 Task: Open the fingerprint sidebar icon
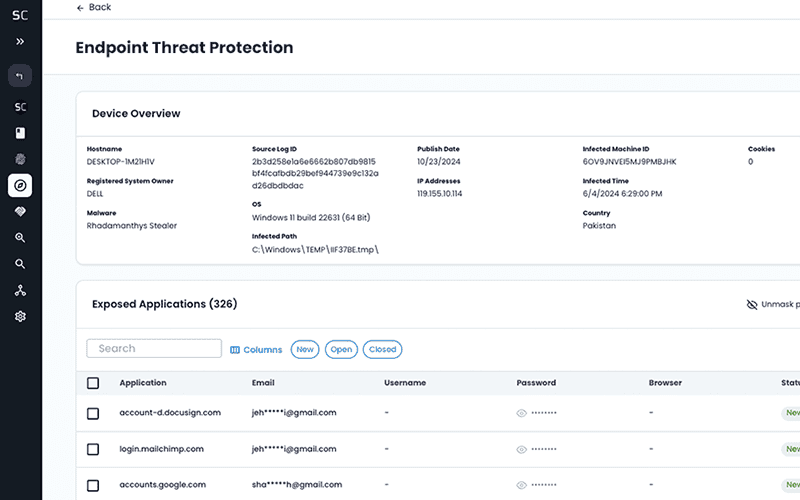click(20, 159)
